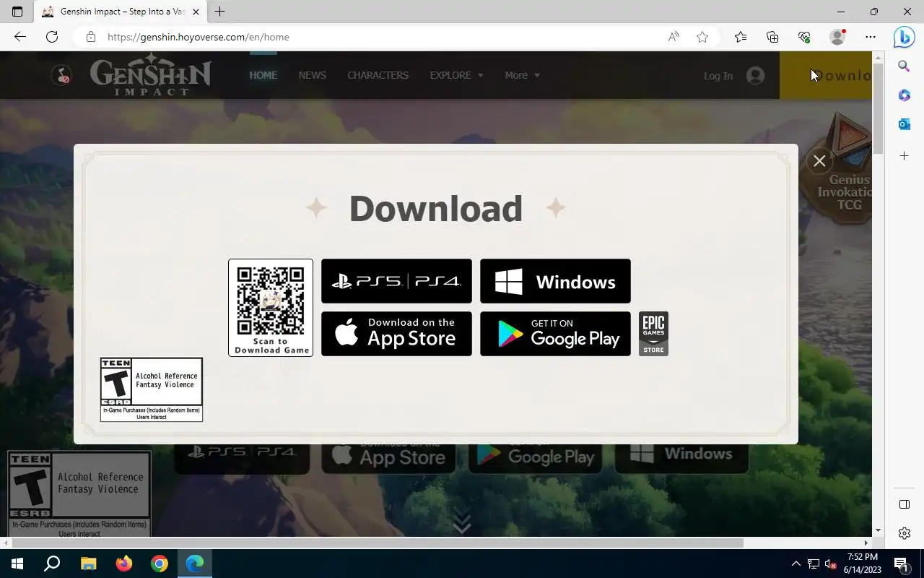Click the Log In link

(718, 76)
